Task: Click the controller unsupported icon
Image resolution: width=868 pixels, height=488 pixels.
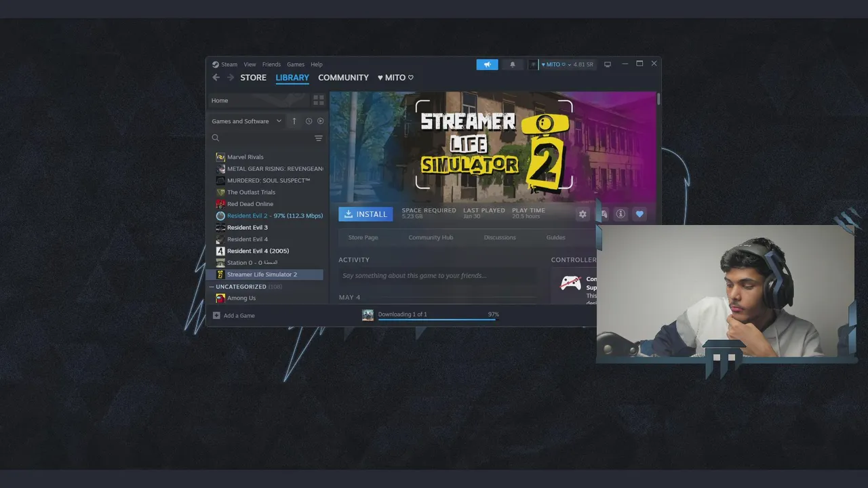Action: tap(571, 283)
